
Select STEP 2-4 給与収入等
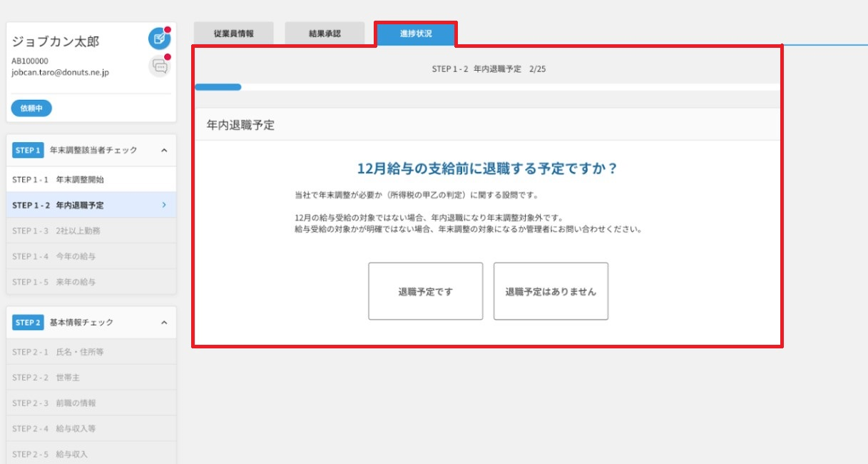[x=91, y=429]
